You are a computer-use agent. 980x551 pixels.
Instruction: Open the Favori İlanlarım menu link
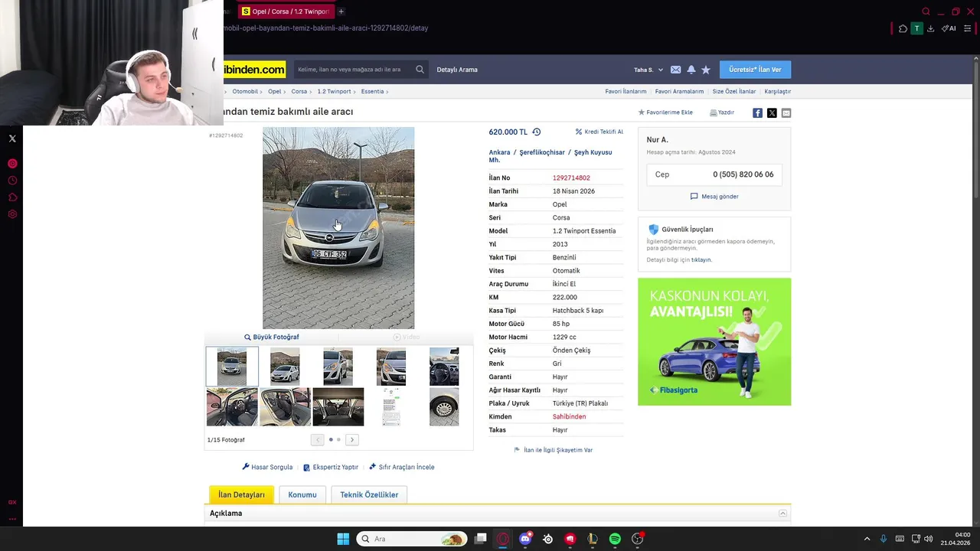tap(626, 91)
